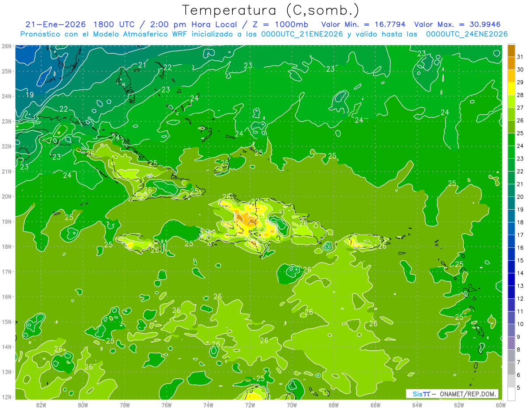Screen dimensions: 532x411
Task: Click the '21' contour label on the map
Action: (x=142, y=65)
